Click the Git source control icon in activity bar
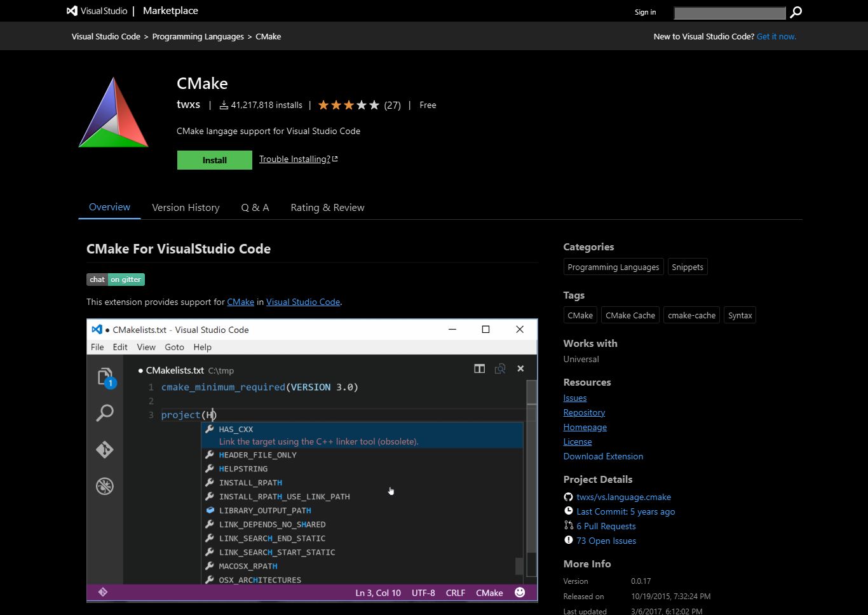This screenshot has height=615, width=868. click(x=105, y=449)
